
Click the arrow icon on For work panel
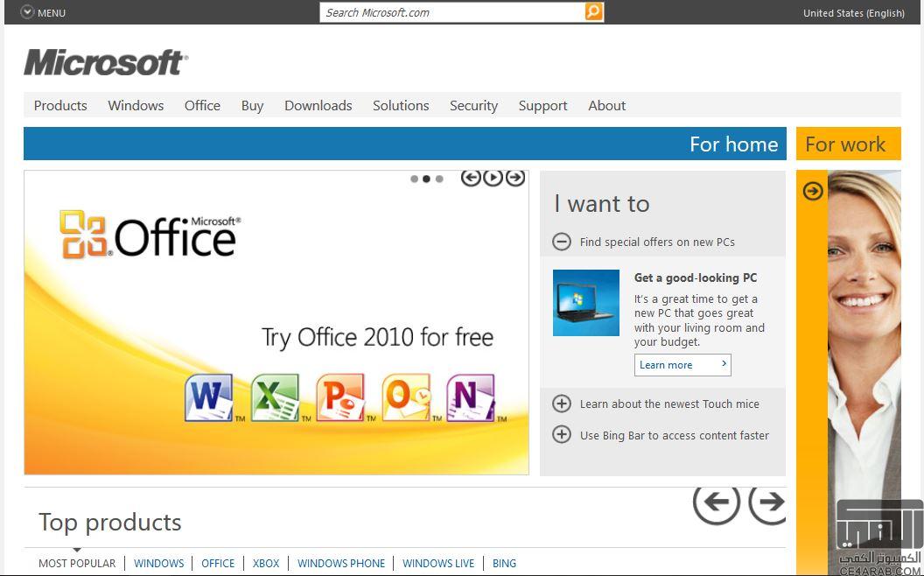(x=813, y=191)
